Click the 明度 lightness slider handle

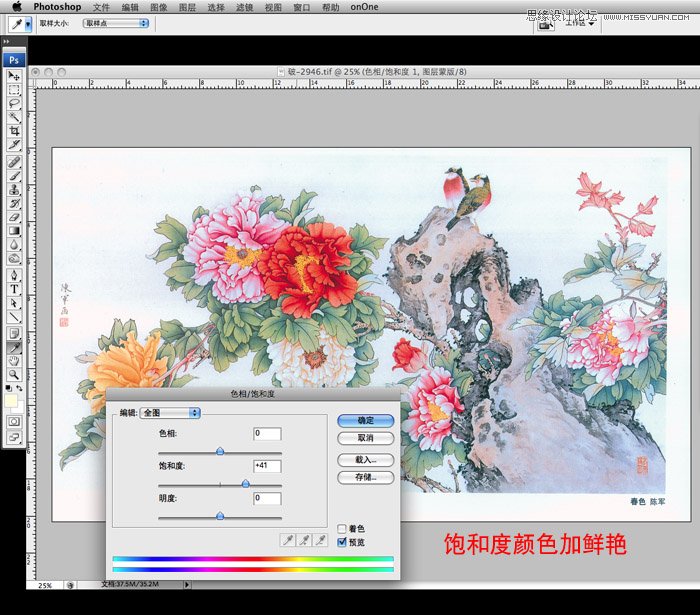pos(220,516)
